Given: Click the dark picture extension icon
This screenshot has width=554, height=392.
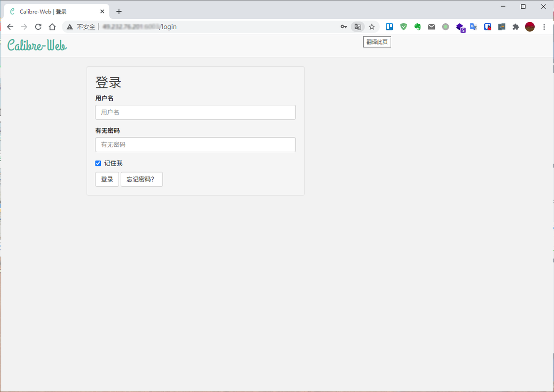Looking at the screenshot, I should click(x=502, y=27).
